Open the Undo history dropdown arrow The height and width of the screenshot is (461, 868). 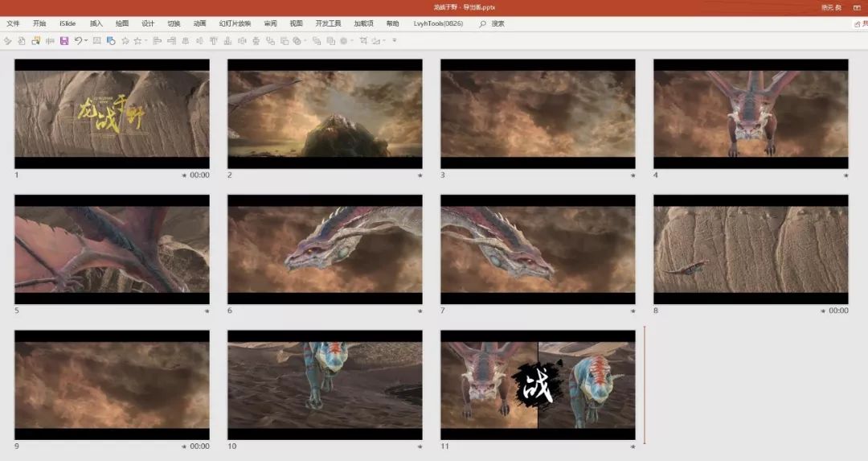click(86, 41)
